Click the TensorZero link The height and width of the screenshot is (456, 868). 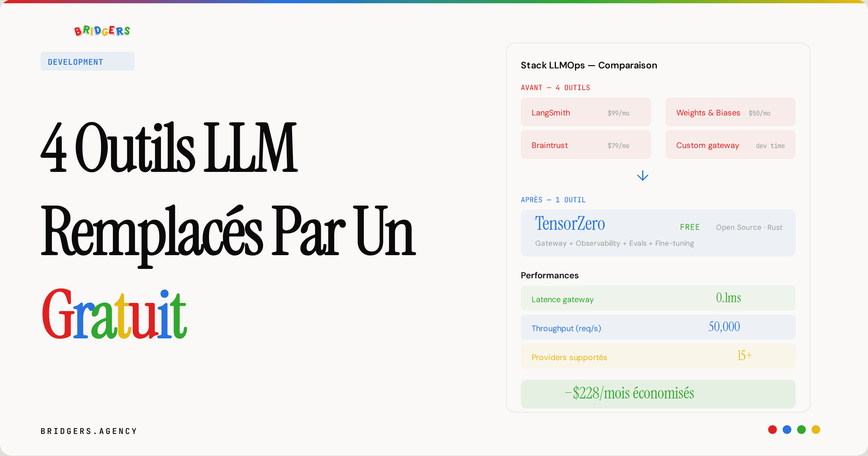570,224
